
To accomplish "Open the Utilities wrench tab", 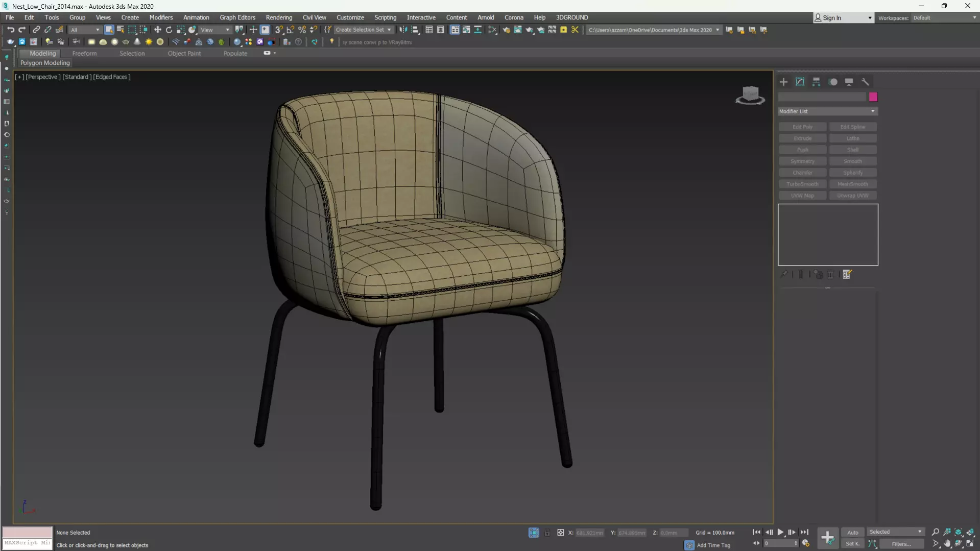I will [x=865, y=82].
